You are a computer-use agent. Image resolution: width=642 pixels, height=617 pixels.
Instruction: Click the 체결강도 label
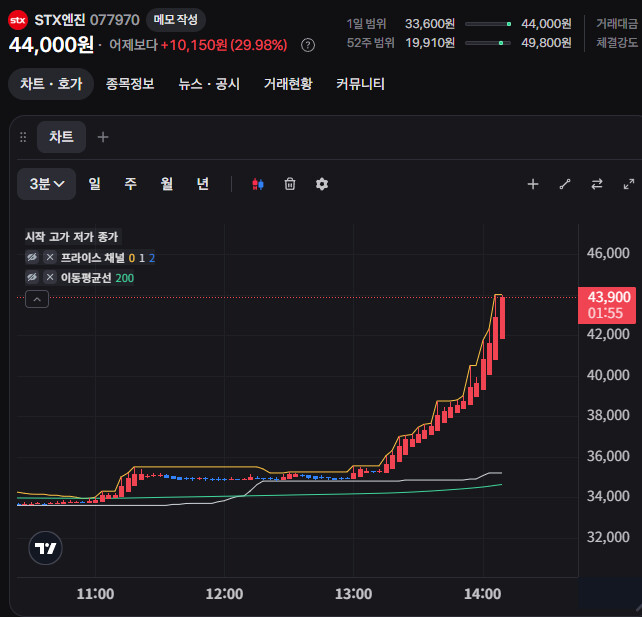617,43
